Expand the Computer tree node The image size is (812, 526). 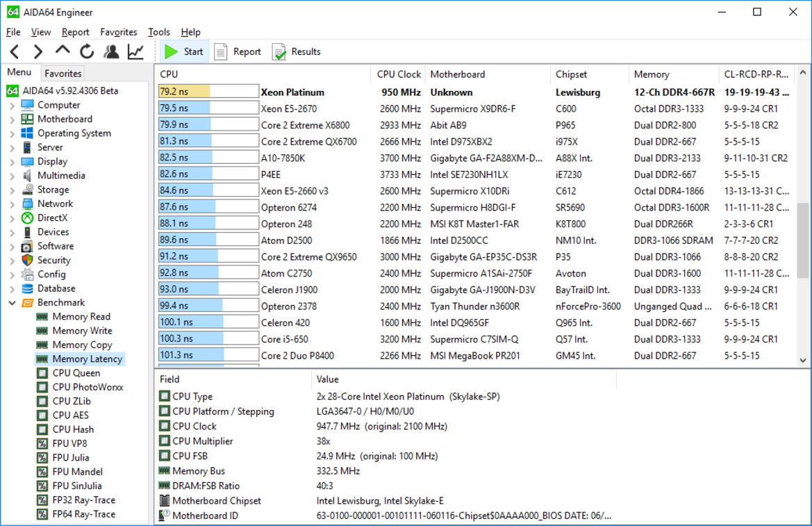point(12,105)
